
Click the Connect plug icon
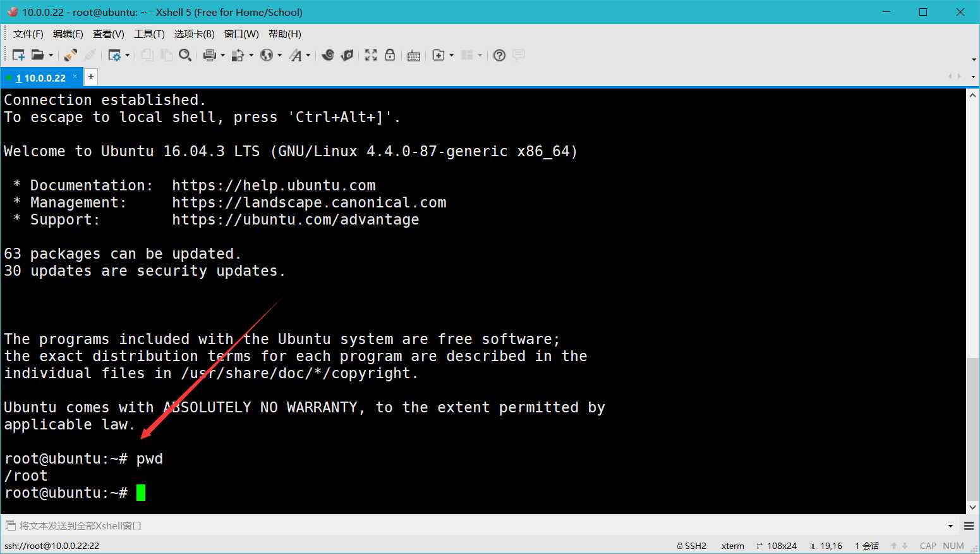71,56
